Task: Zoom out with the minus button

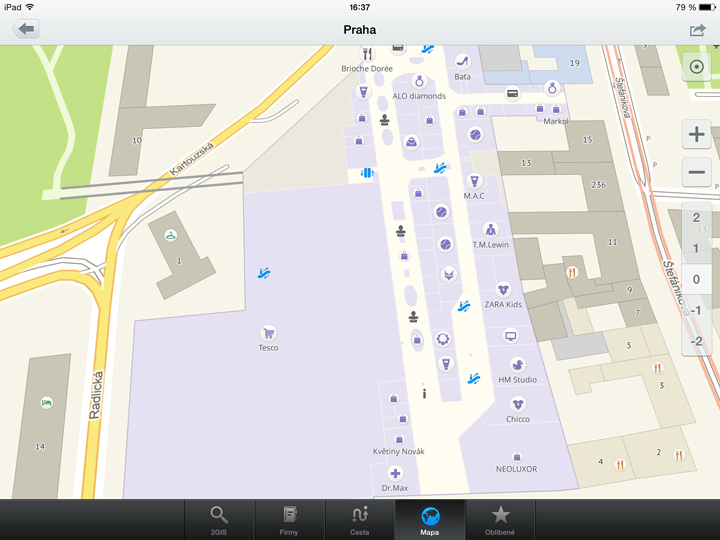Action: click(x=696, y=172)
